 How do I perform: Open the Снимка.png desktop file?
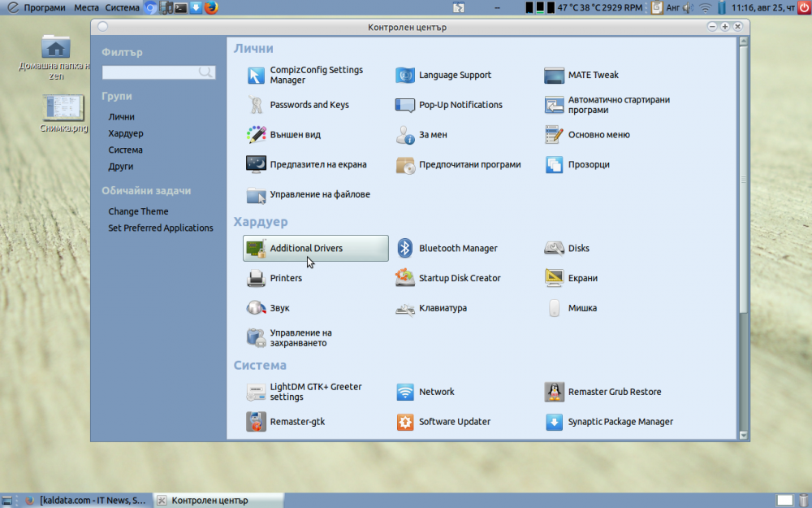63,114
